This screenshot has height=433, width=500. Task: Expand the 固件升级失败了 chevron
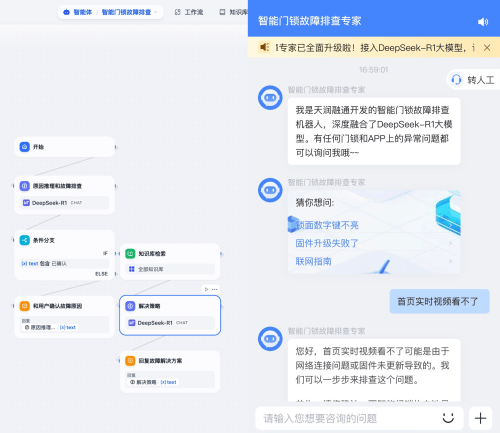451,243
